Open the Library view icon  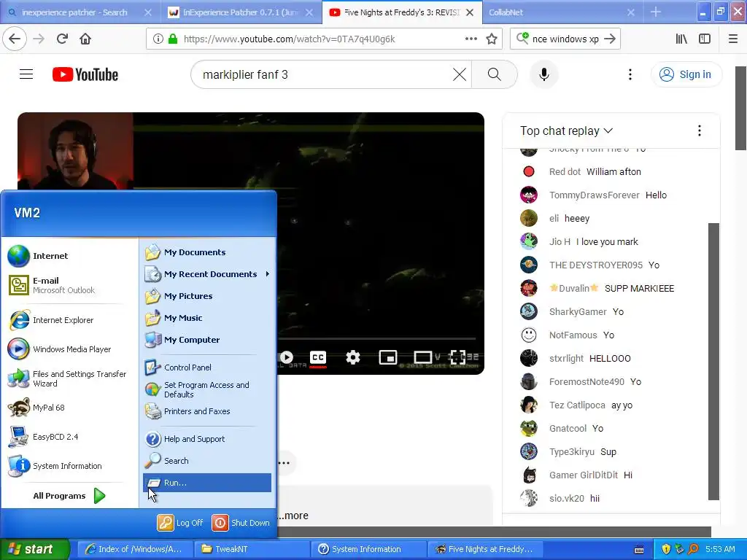pos(682,39)
